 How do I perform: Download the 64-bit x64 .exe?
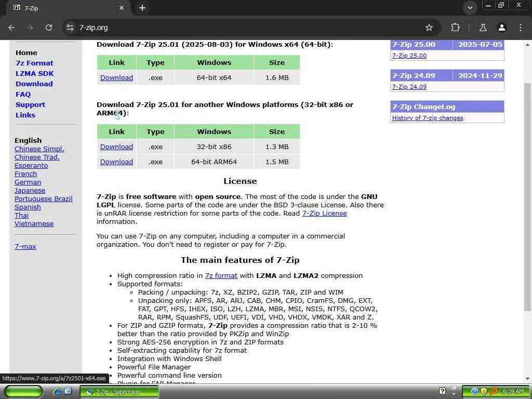(x=116, y=78)
